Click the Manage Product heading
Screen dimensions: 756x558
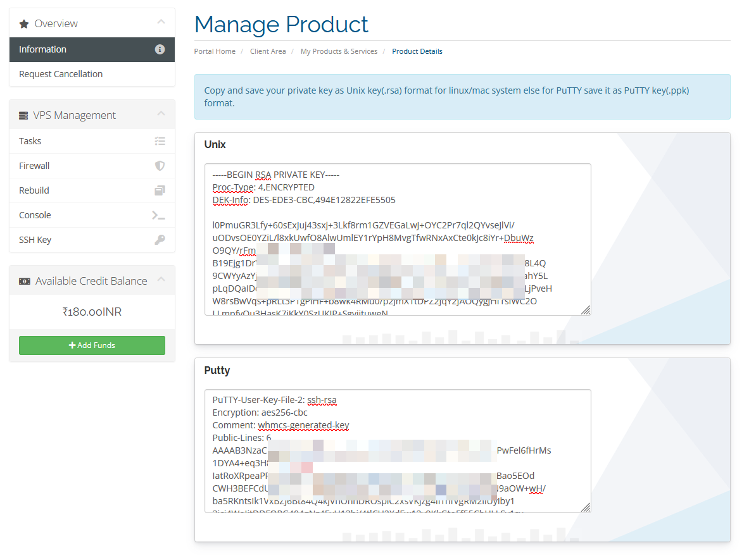pyautogui.click(x=281, y=25)
